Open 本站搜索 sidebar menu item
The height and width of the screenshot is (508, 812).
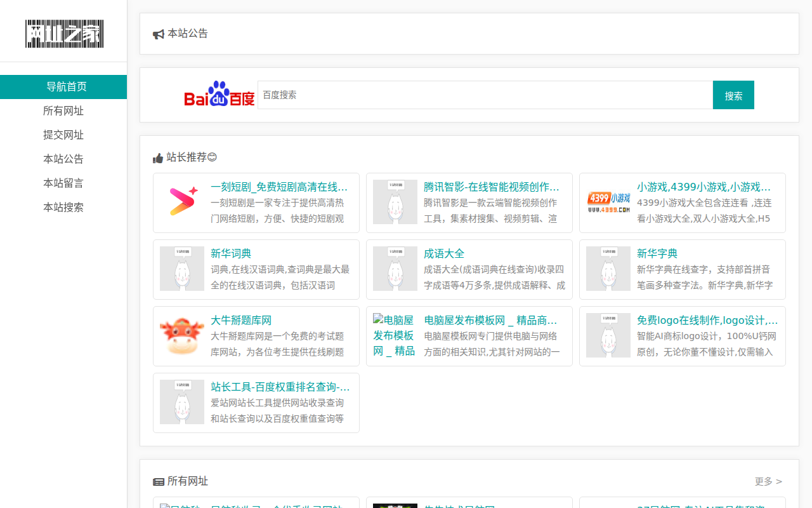[63, 208]
